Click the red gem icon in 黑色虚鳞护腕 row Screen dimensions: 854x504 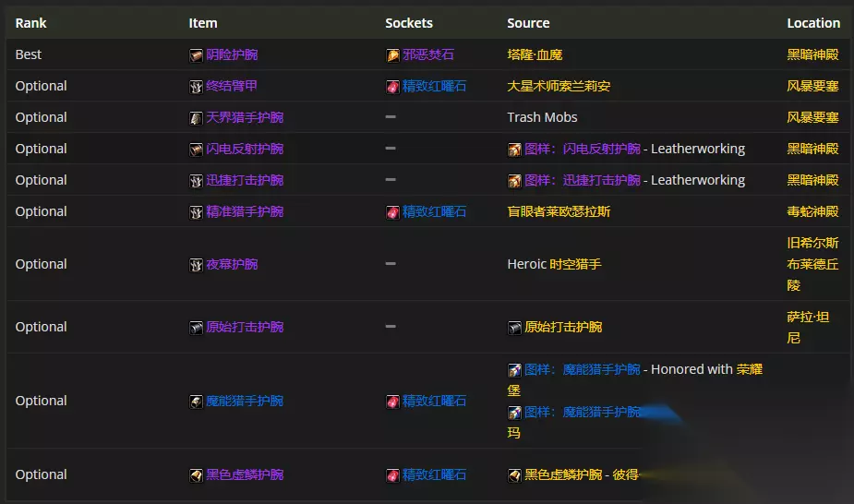393,475
